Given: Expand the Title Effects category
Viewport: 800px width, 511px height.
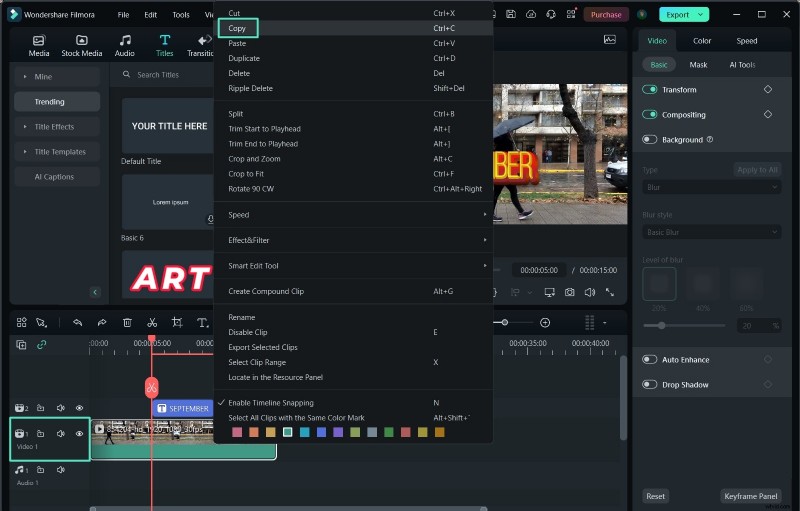Looking at the screenshot, I should (x=56, y=127).
